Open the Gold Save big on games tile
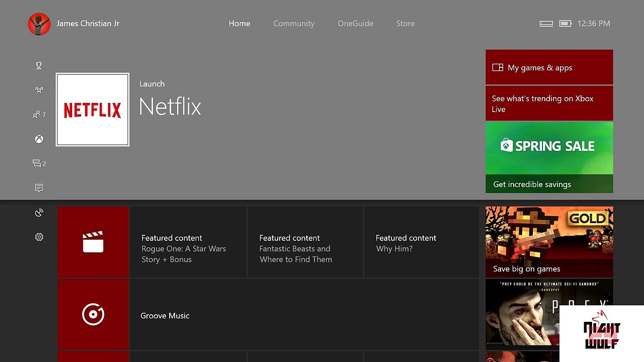644x362 pixels. [549, 242]
